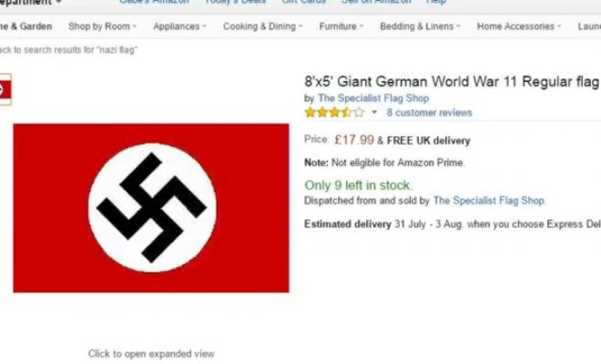Open the Gift Cards link
Image resolution: width=601 pixels, height=364 pixels.
(x=303, y=2)
